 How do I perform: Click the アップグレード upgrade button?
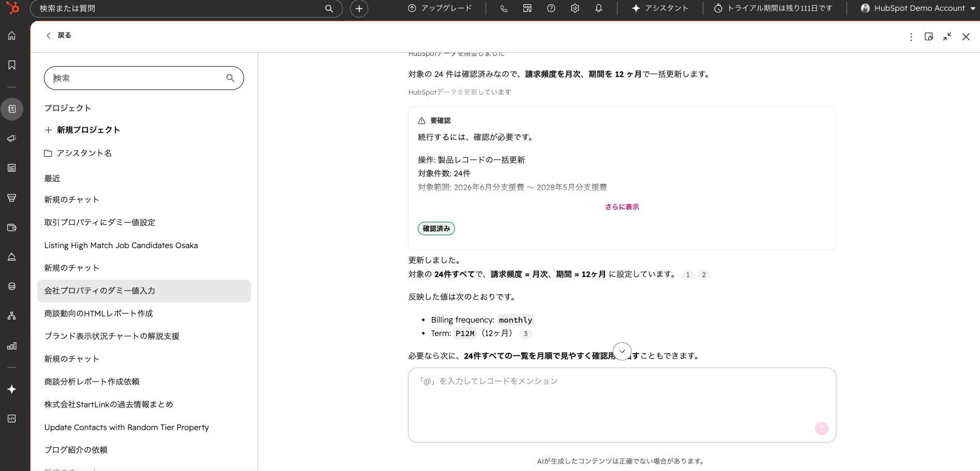point(440,8)
